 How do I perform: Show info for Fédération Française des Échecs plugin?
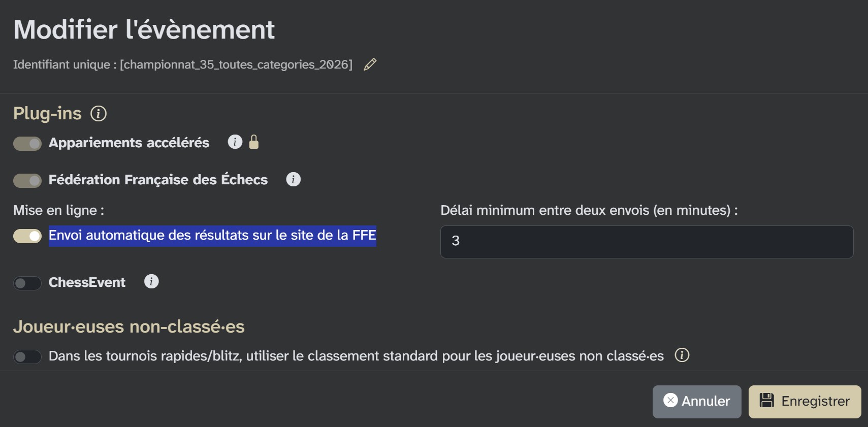294,179
